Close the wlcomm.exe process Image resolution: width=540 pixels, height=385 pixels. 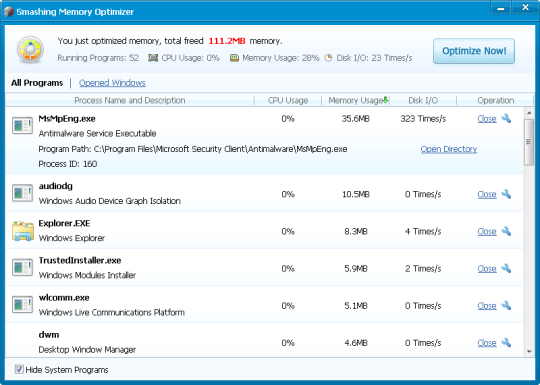click(x=487, y=306)
